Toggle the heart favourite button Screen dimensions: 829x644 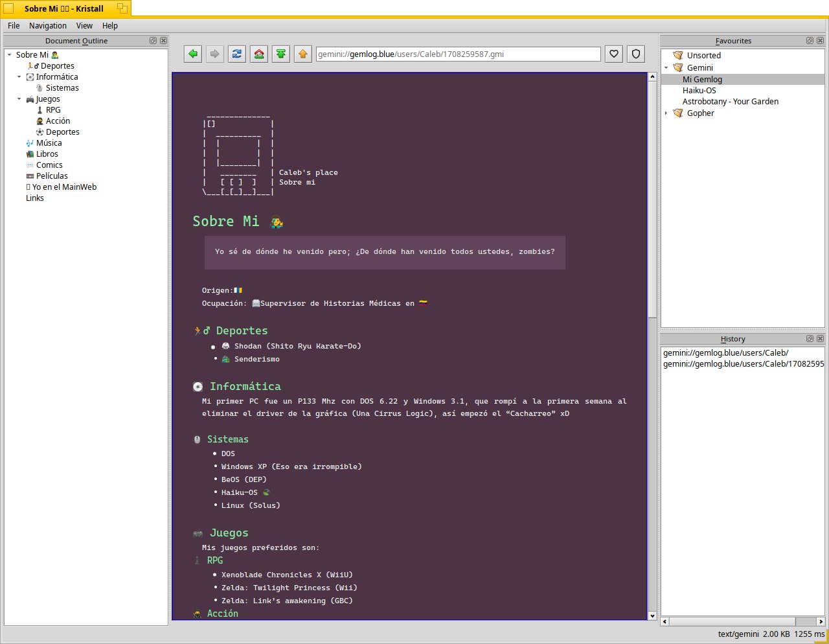point(614,54)
